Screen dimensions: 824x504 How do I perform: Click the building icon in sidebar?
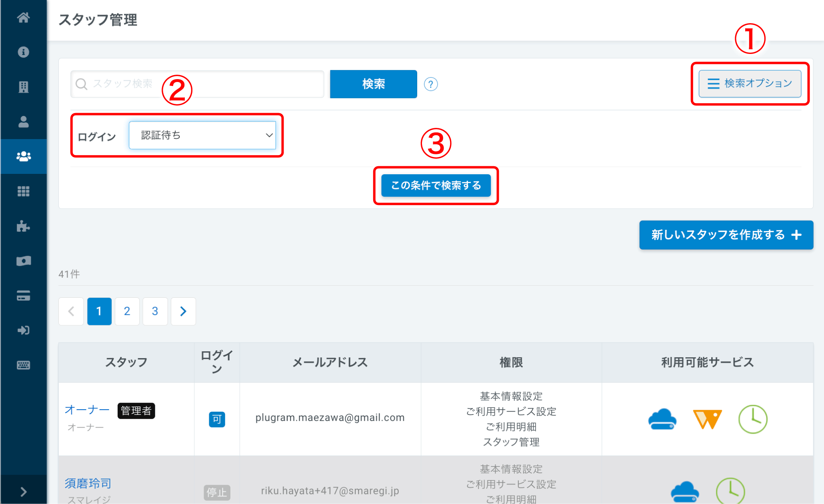click(x=23, y=87)
